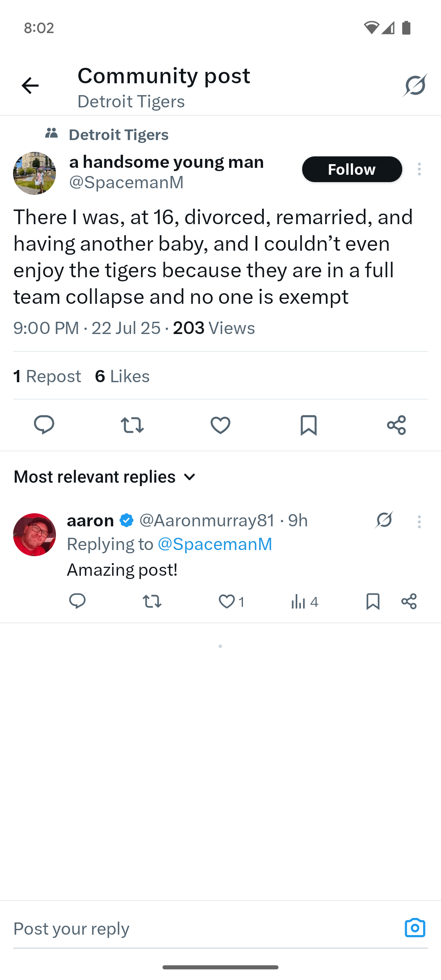
Task: Open more options for main post
Action: pos(419,169)
